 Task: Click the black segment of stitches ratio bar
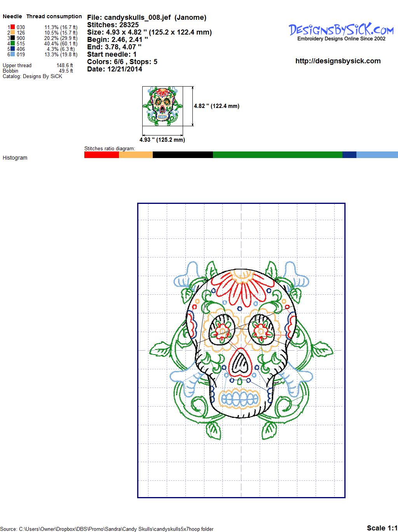(183, 155)
